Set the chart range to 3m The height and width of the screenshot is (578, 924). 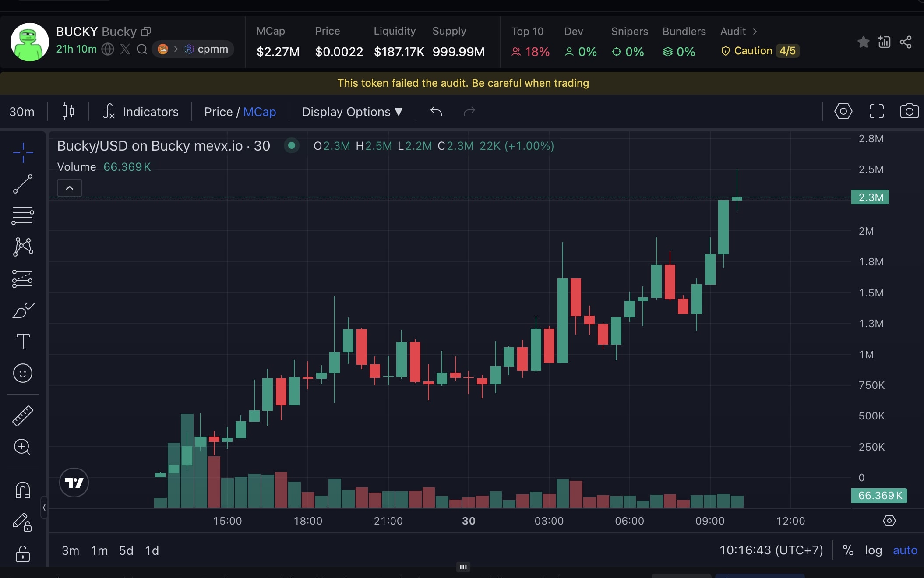tap(71, 550)
